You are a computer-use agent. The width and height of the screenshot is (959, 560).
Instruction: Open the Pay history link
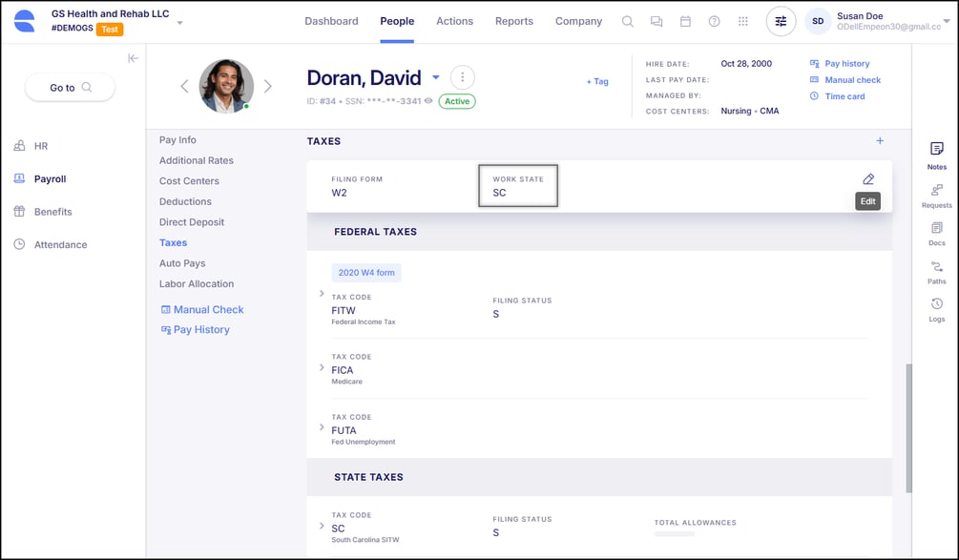(x=846, y=64)
